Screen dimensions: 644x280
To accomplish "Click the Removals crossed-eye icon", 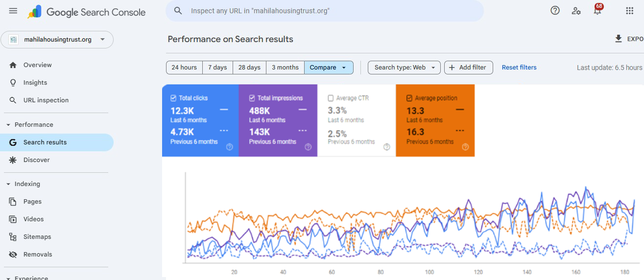I will (13, 255).
